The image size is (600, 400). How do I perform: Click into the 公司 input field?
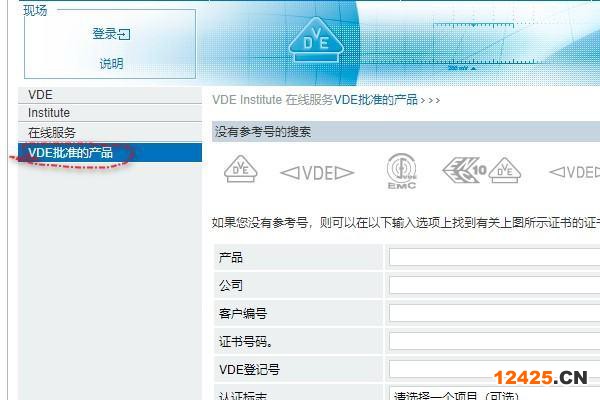pos(494,286)
